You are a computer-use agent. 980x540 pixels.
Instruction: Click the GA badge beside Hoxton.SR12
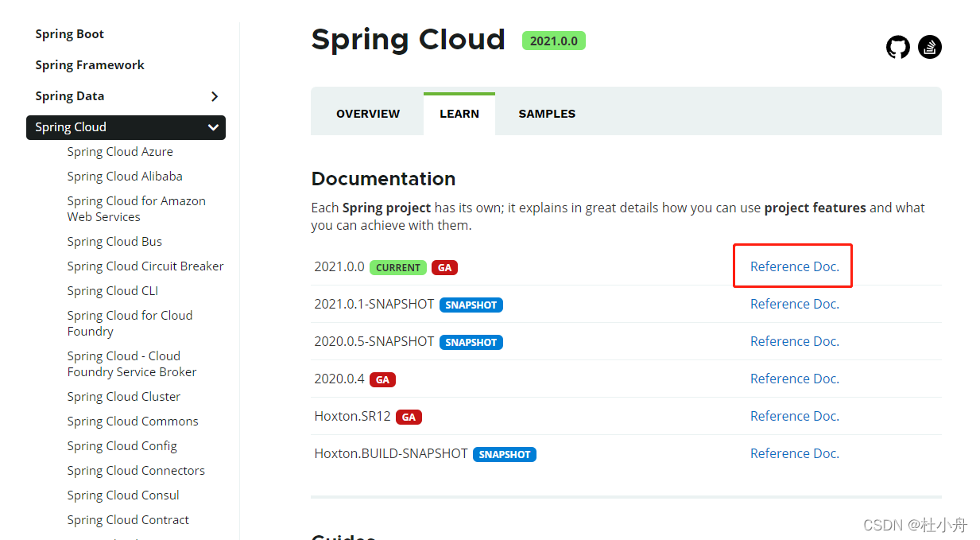tap(409, 417)
